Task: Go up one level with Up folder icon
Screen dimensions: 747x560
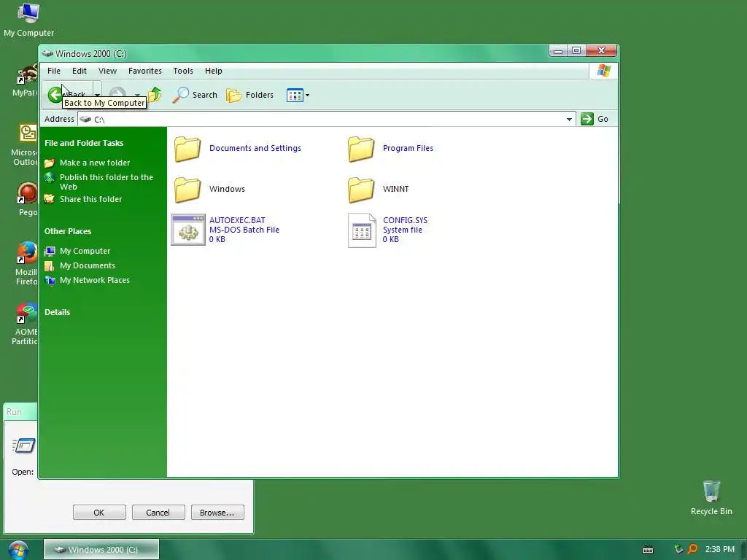Action: point(155,95)
